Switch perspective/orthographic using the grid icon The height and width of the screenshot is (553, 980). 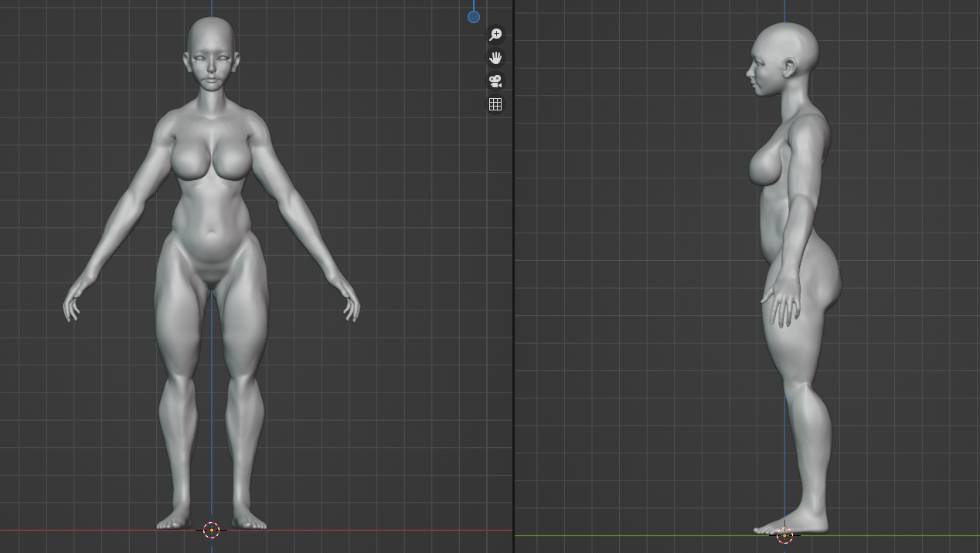[495, 104]
